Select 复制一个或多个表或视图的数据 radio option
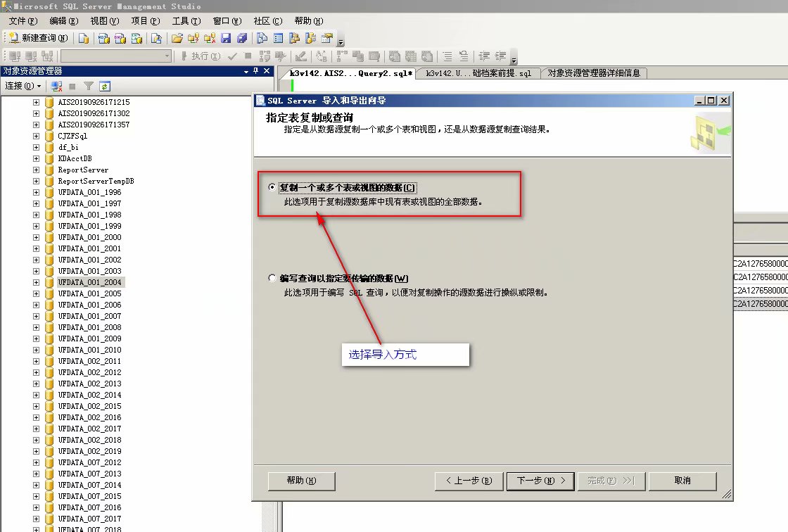Viewport: 788px width, 532px height. pyautogui.click(x=273, y=188)
